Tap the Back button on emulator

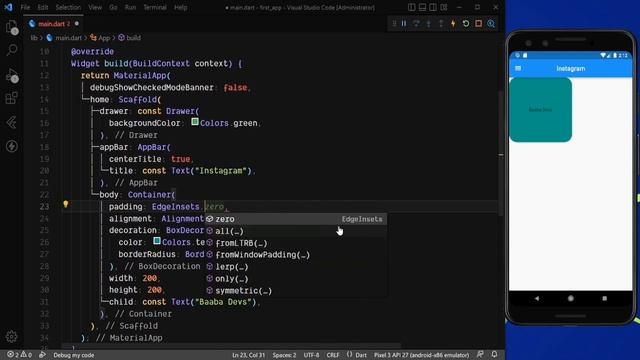[537, 298]
